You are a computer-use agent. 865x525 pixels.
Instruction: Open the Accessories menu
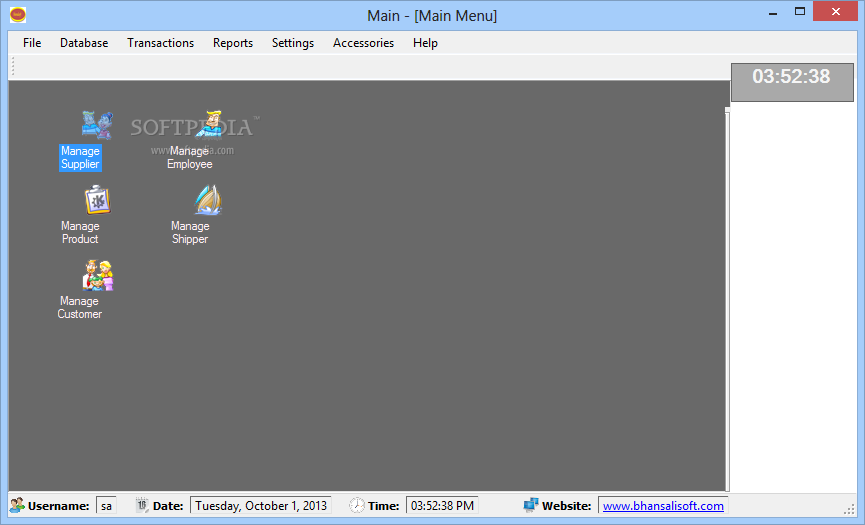[364, 43]
